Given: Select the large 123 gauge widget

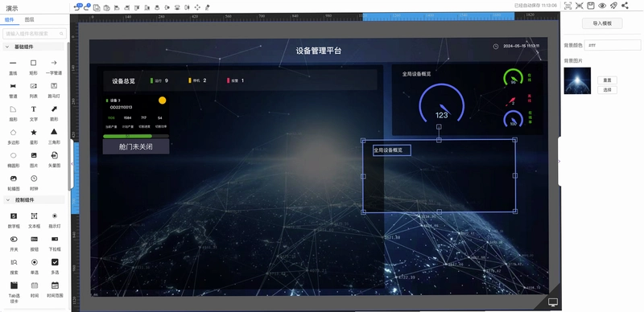Looking at the screenshot, I should [441, 103].
